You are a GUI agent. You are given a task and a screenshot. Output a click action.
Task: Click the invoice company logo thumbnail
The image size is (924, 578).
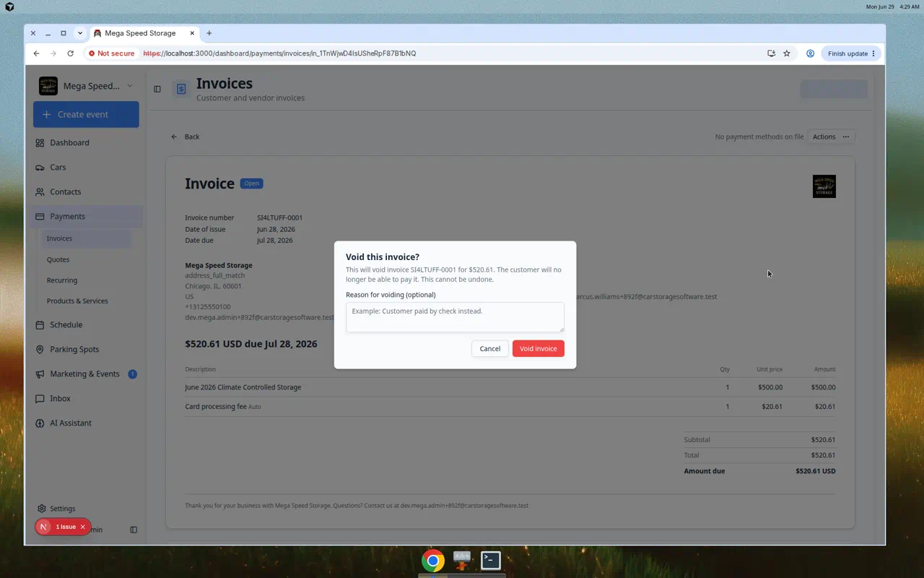tap(824, 186)
